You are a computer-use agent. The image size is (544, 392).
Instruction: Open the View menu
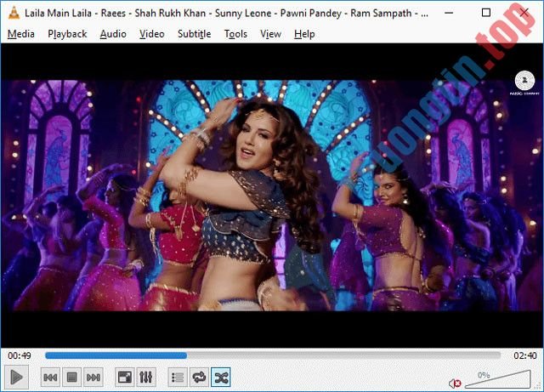point(270,34)
